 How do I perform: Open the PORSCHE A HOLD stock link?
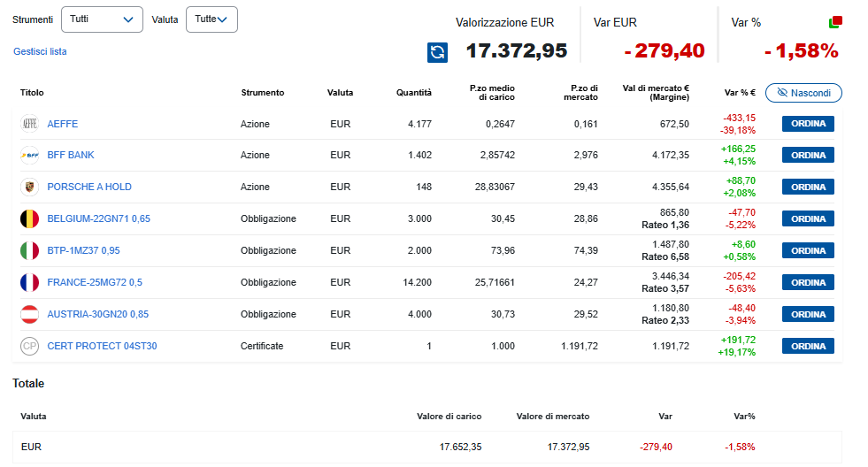(89, 187)
